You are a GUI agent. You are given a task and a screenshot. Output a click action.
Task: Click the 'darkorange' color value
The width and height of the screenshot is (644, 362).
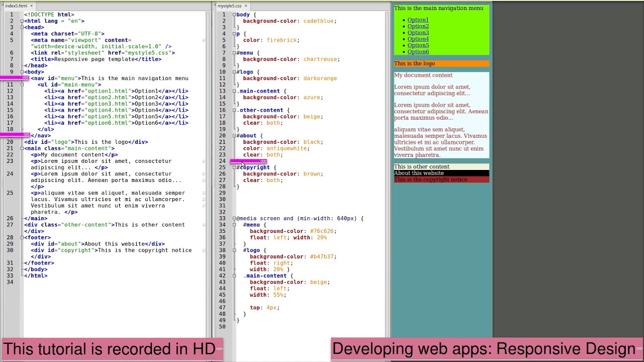point(320,78)
